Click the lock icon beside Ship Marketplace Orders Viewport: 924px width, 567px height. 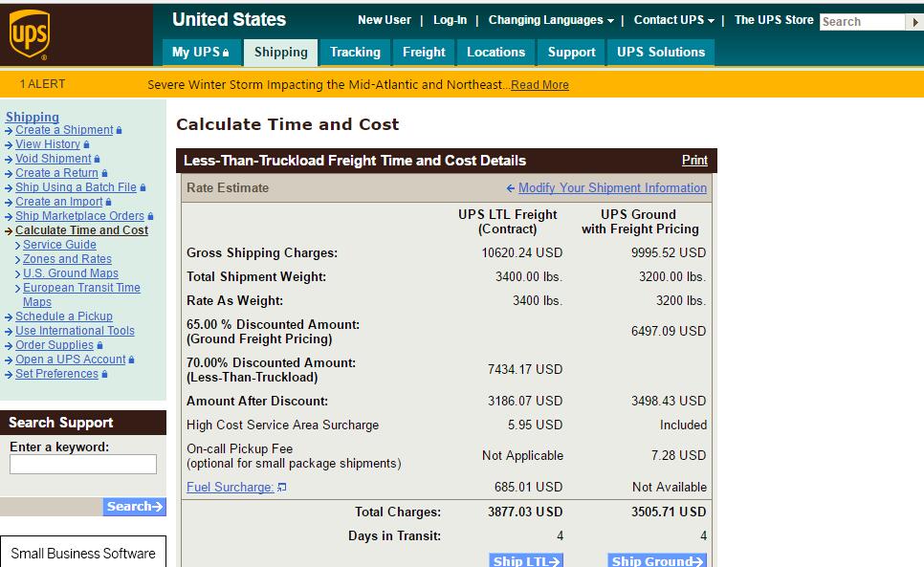point(150,216)
